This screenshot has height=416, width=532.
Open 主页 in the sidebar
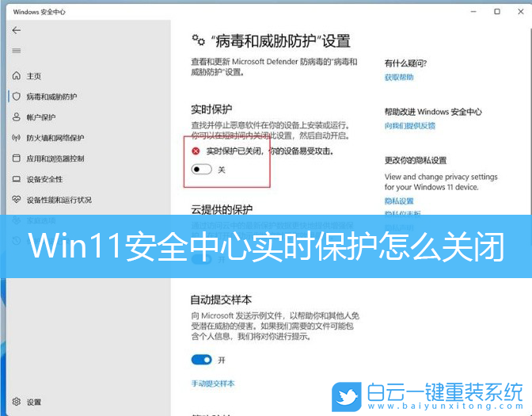tap(34, 76)
